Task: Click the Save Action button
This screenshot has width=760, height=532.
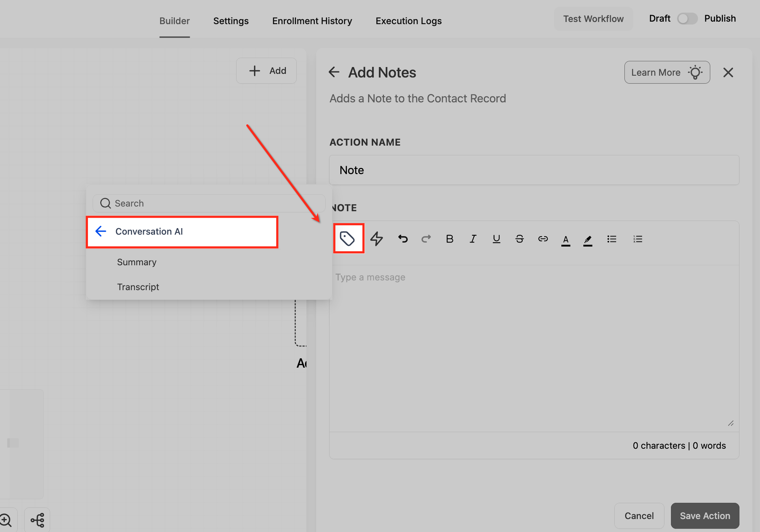Action: point(705,516)
